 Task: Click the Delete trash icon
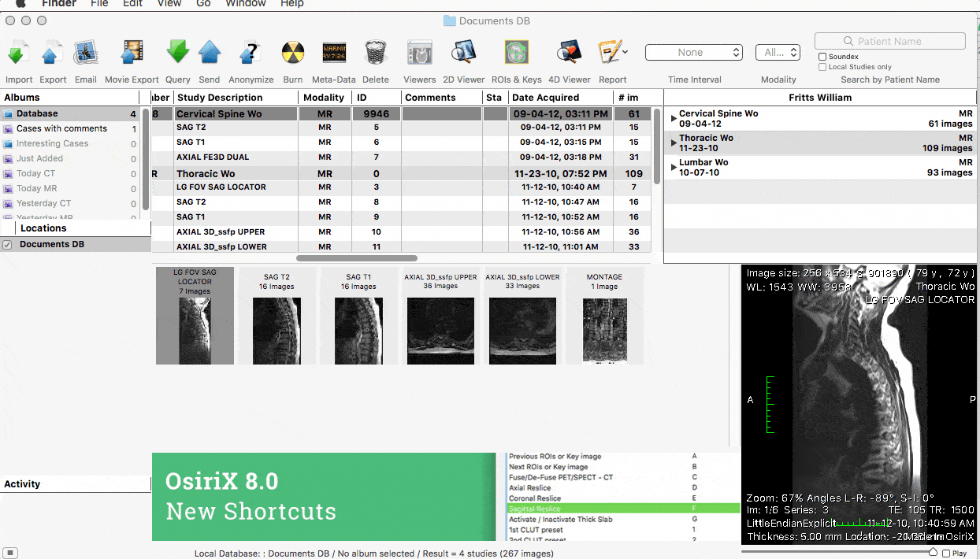click(x=376, y=53)
